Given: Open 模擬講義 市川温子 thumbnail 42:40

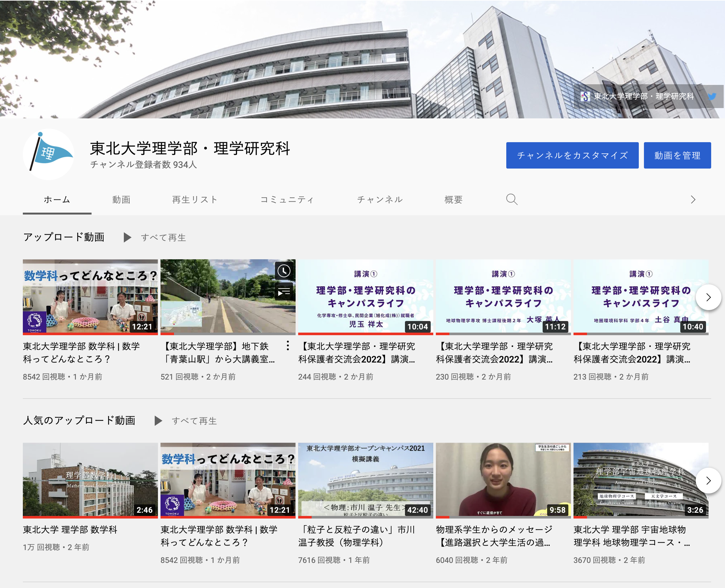Looking at the screenshot, I should tap(366, 480).
